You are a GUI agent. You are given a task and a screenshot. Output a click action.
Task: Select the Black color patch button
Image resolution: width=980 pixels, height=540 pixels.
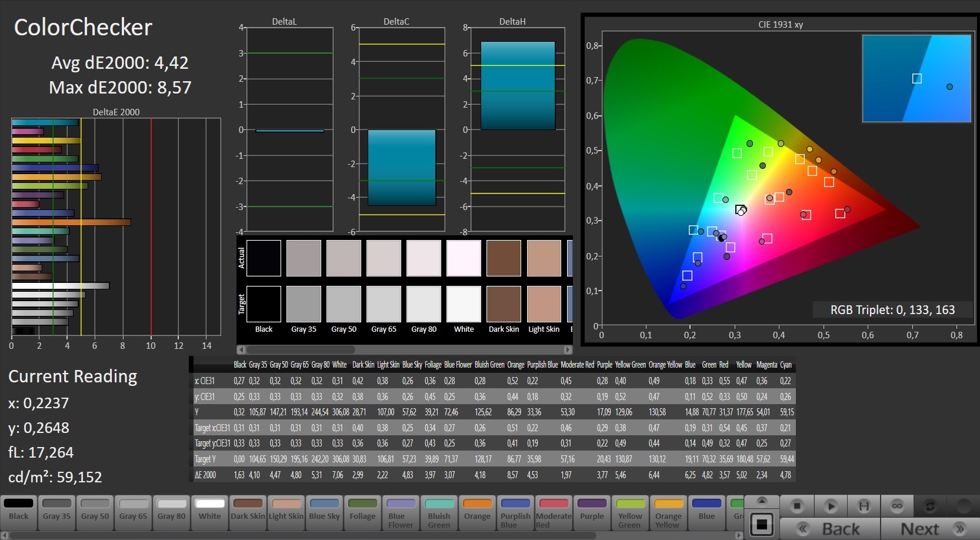point(19,510)
